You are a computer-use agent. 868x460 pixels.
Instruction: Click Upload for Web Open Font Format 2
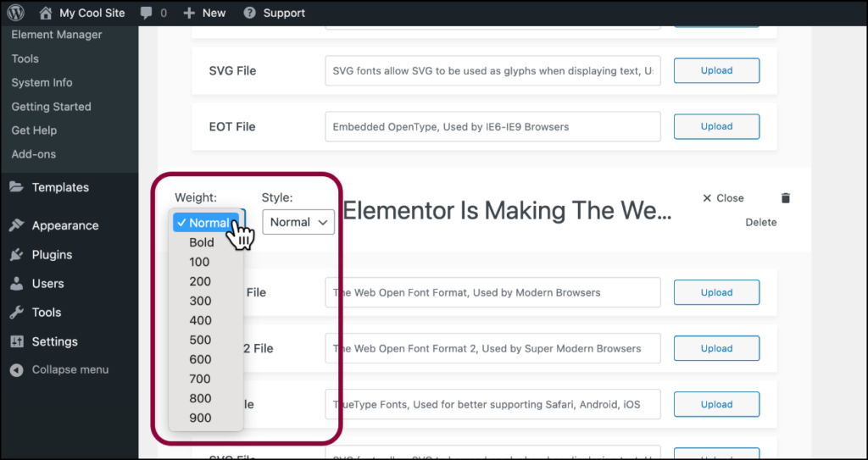point(716,348)
